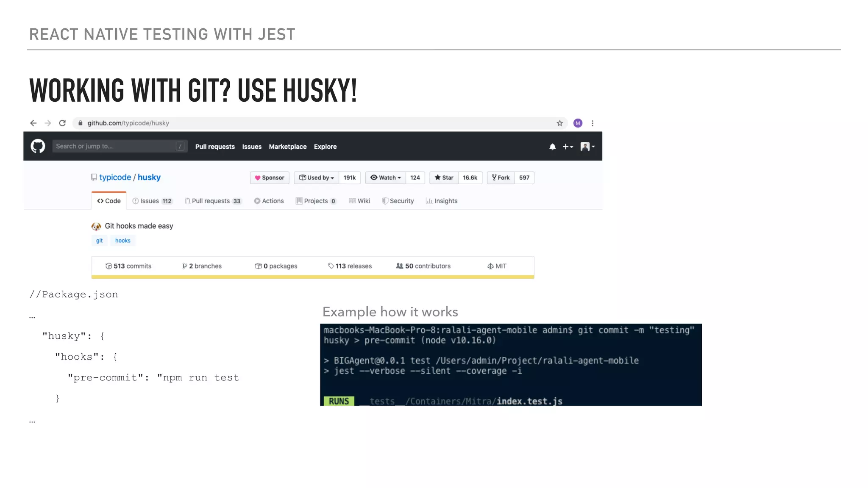Reload the page with the refresh icon
868x488 pixels.
62,123
